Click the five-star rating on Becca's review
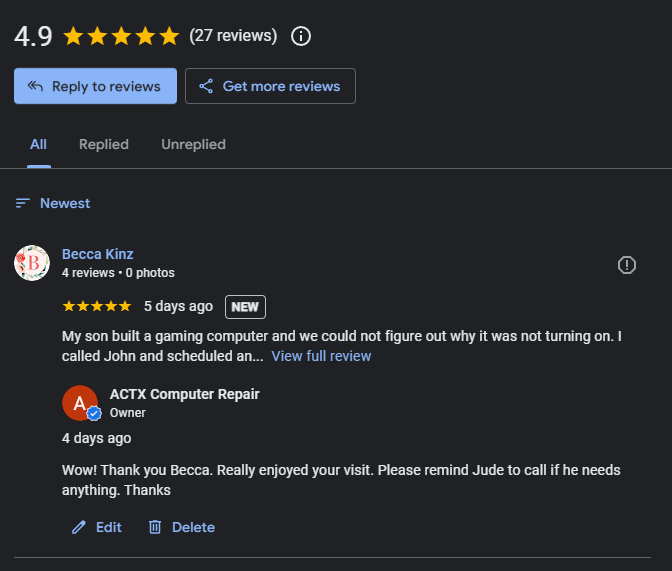 [96, 306]
